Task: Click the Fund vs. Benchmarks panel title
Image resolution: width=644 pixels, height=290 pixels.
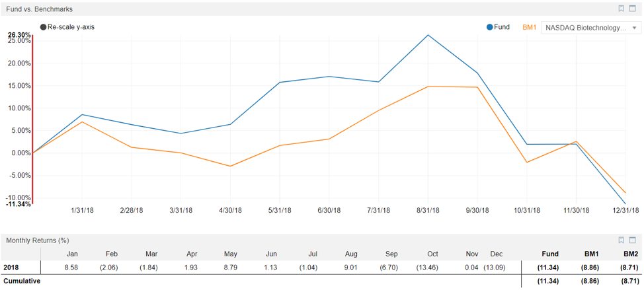Action: 40,9
